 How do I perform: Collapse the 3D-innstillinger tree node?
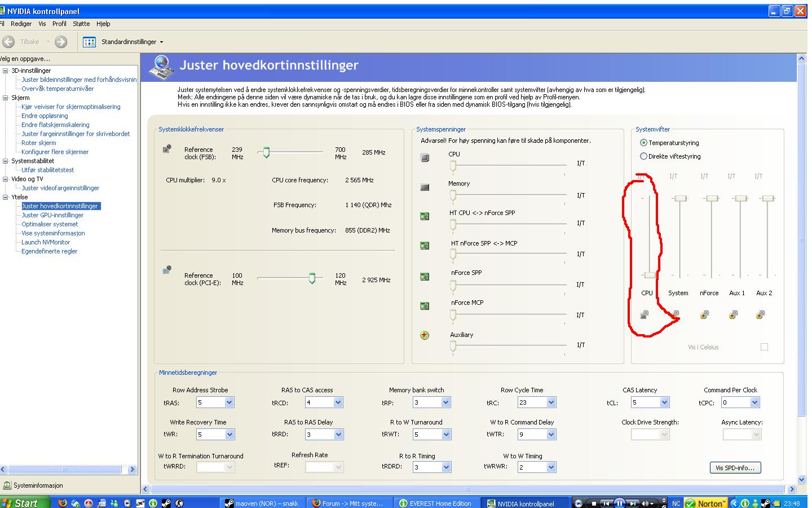click(6, 71)
